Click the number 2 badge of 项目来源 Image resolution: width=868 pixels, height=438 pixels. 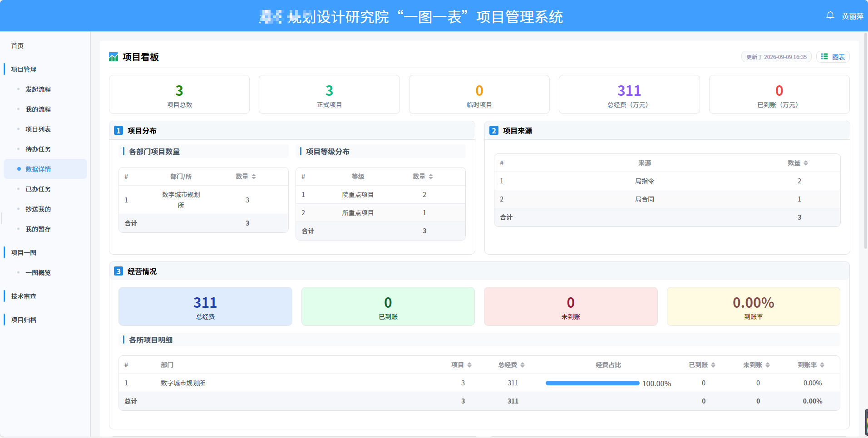coord(494,131)
